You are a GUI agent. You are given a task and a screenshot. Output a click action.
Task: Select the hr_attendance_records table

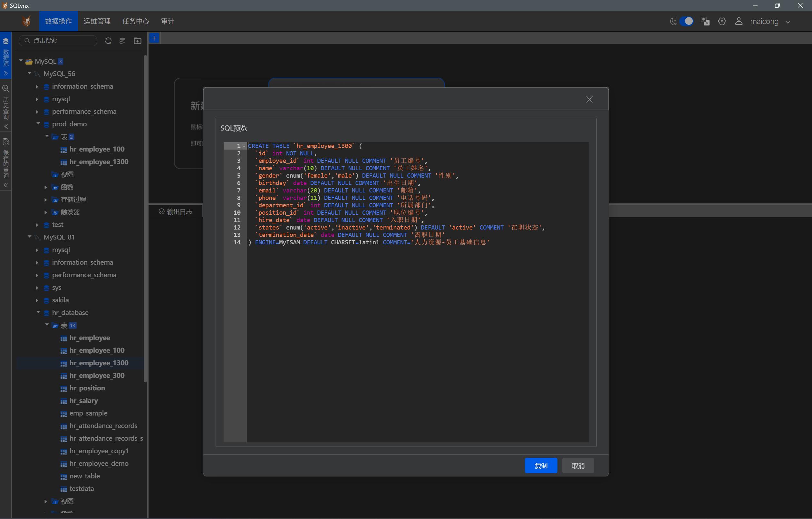[103, 426]
